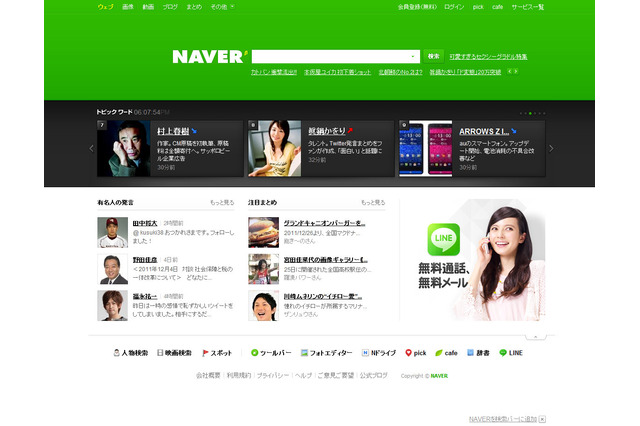Open 公式ブログ official blog footer link
This screenshot has height=426, width=640.
pyautogui.click(x=373, y=375)
